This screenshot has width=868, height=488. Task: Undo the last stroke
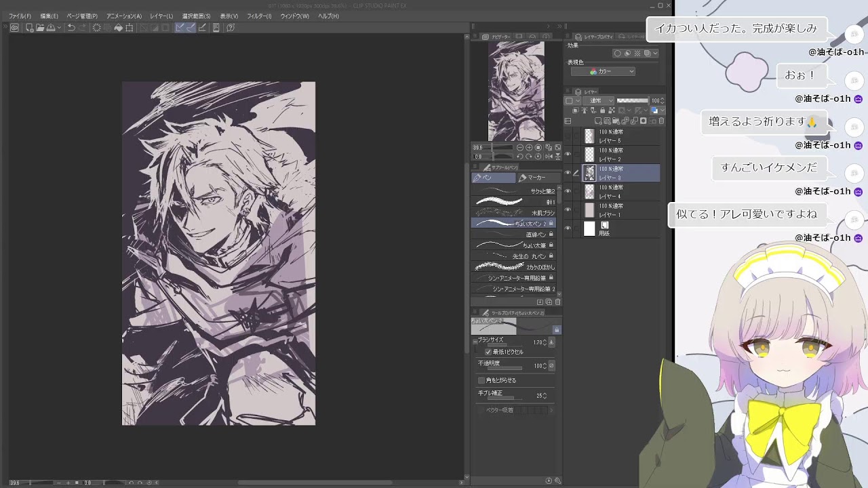pyautogui.click(x=71, y=28)
